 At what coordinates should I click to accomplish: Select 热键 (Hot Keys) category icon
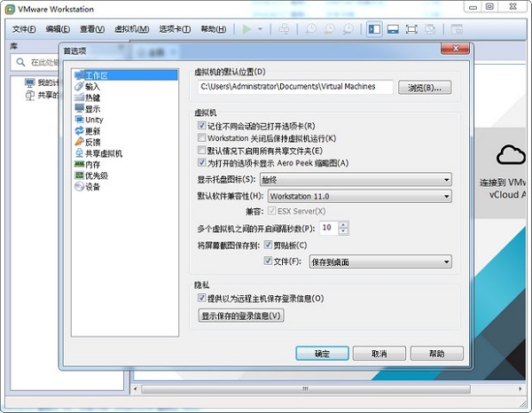[79, 97]
